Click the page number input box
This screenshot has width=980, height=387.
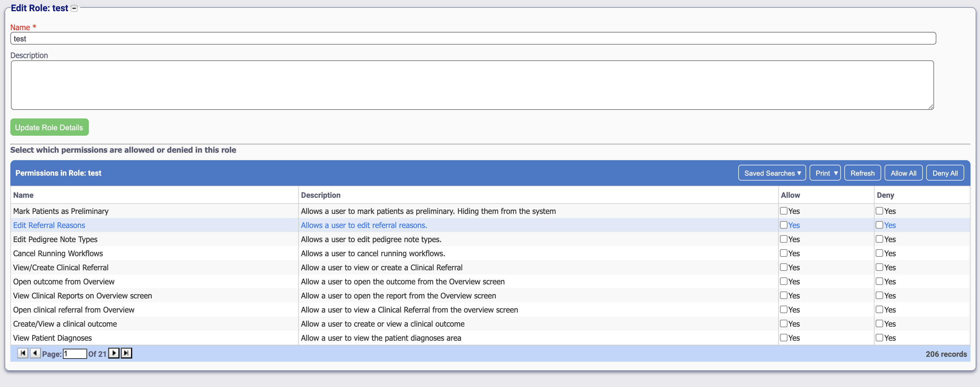click(x=75, y=354)
